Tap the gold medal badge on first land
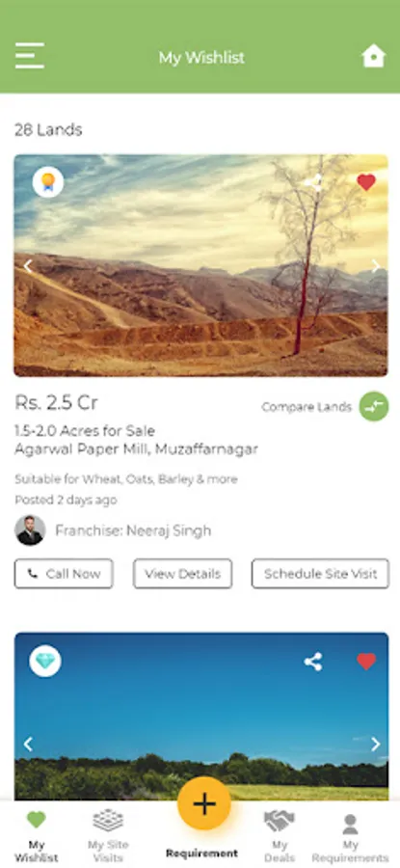400x868 pixels. coord(48,182)
